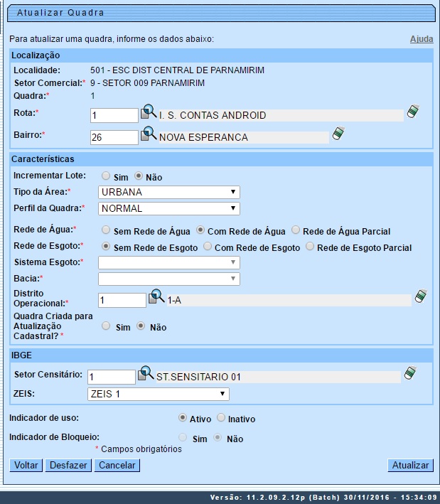The height and width of the screenshot is (504, 440).
Task: Open the ZEIS dropdown list
Action: point(157,394)
